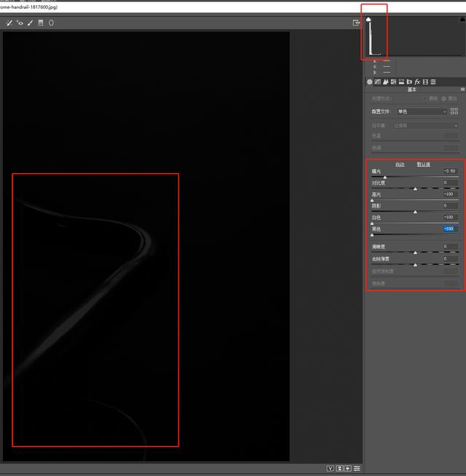Image resolution: width=466 pixels, height=476 pixels.
Task: Click the 去除薄雾 dehaze value field
Action: (451, 258)
